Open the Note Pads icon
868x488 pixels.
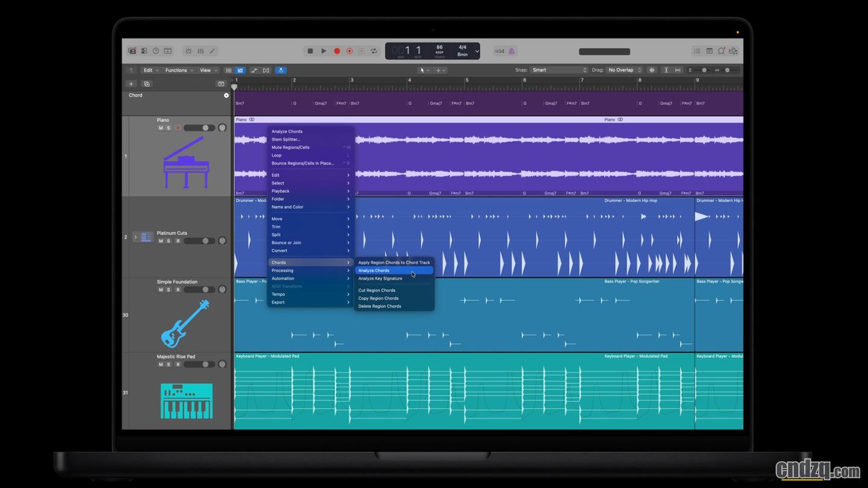pos(709,51)
